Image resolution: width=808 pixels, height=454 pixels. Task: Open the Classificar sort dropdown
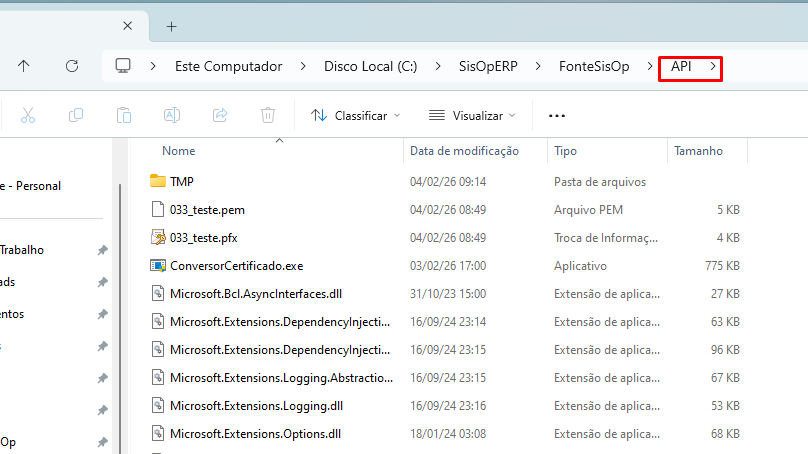(x=354, y=115)
